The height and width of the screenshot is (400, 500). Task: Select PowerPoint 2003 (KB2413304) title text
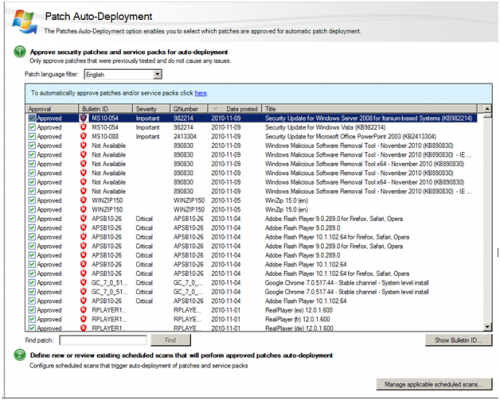point(350,136)
